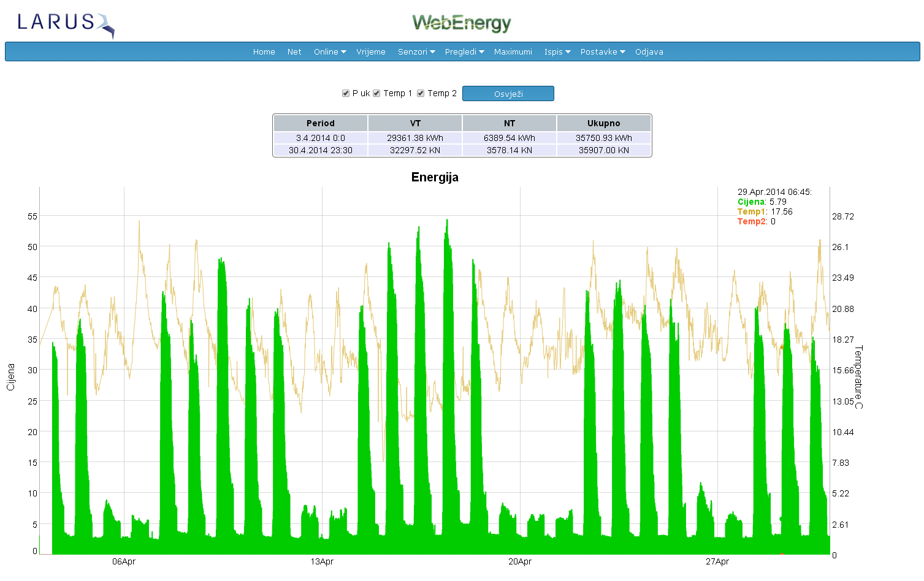Click the WebEnergy logo
924x581 pixels.
pos(461,23)
